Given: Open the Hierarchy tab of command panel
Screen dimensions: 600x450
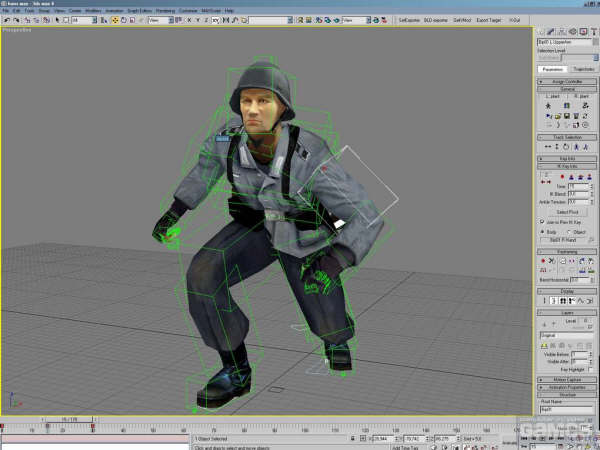Looking at the screenshot, I should point(562,32).
